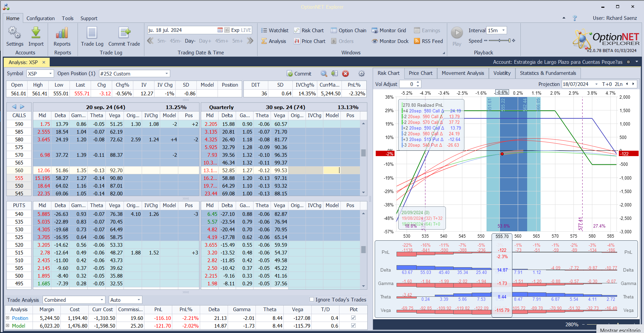
Task: Toggle the account status circle indicator
Action: pyautogui.click(x=628, y=62)
